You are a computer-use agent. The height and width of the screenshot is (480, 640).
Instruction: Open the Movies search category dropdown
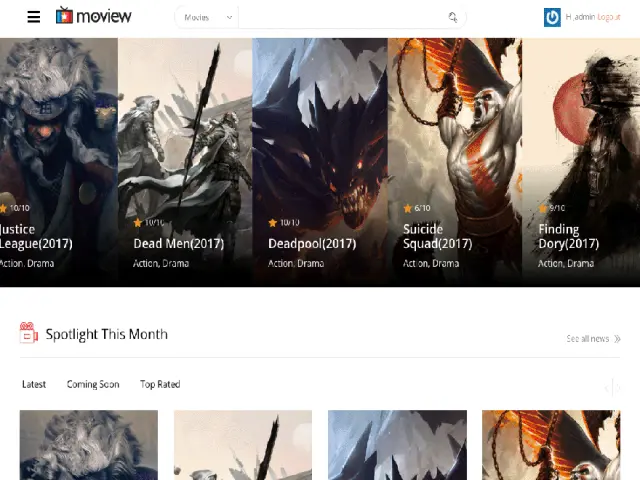[207, 18]
